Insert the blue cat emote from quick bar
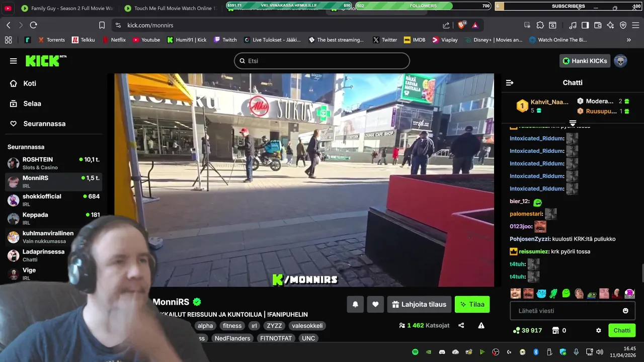Viewport: 644px width, 362px height. (541, 293)
